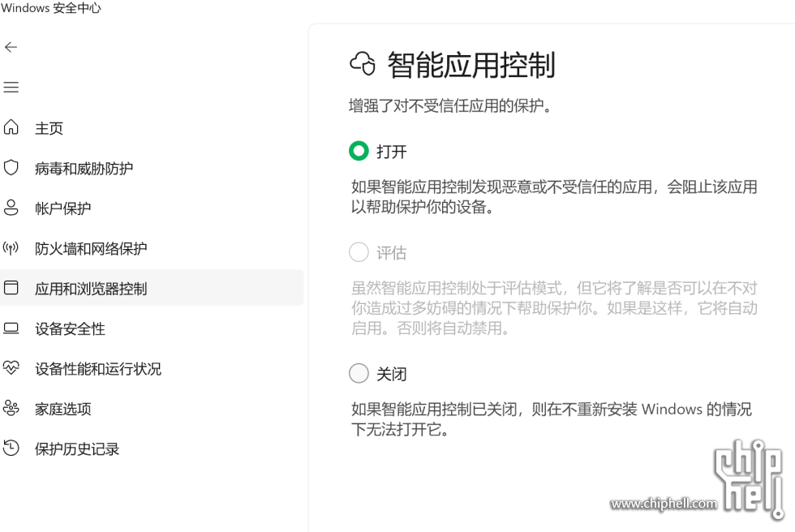Click the Windows 安全中心 window title
795x532 pixels.
tap(50, 7)
